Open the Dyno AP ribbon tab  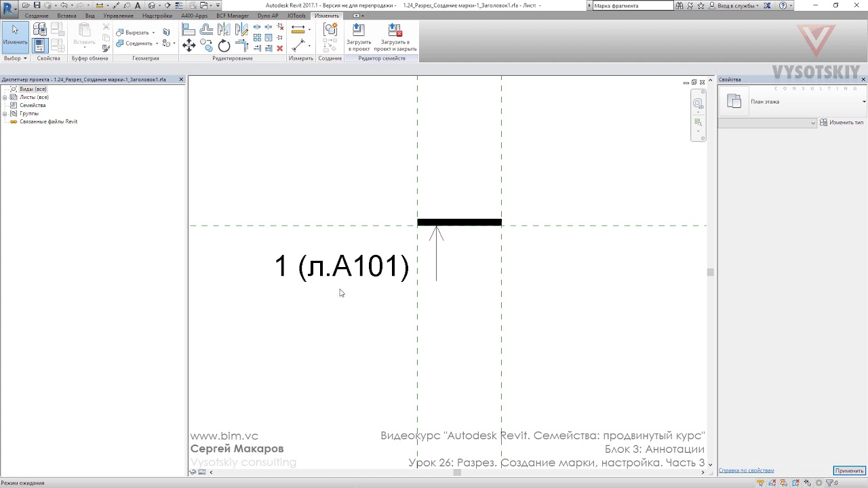point(268,16)
